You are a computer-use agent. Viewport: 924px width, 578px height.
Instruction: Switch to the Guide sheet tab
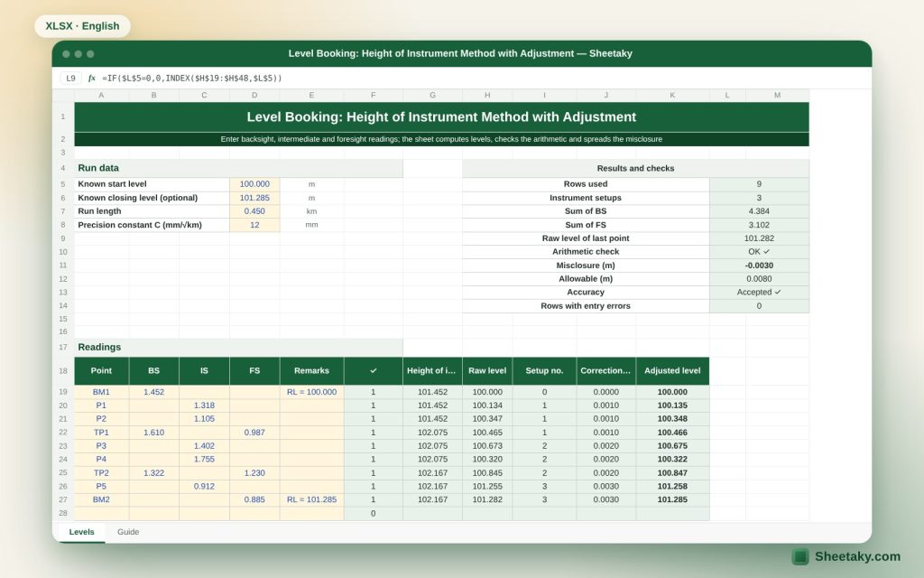[128, 532]
